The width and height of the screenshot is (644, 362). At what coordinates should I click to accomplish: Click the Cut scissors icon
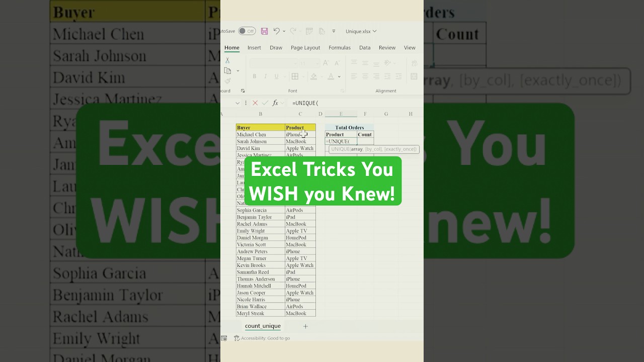(227, 60)
